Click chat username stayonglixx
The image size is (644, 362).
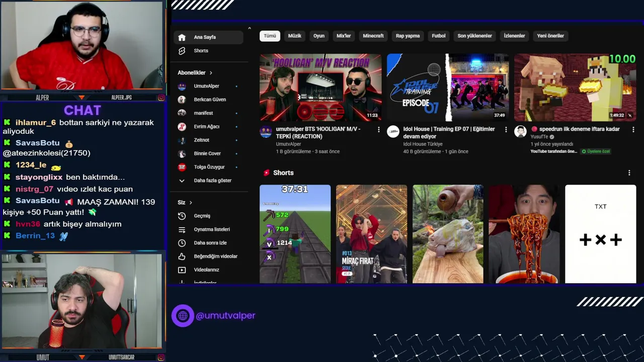point(39,177)
